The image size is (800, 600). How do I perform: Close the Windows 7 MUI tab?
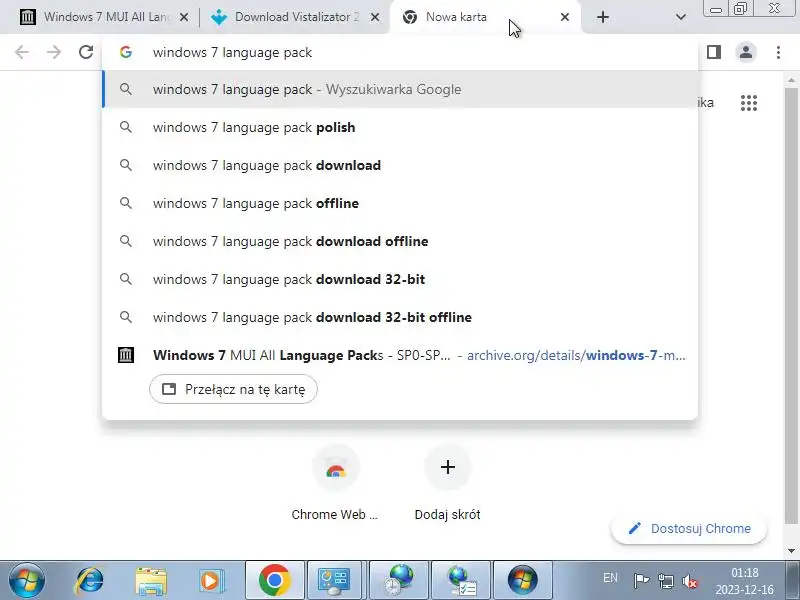click(x=184, y=17)
